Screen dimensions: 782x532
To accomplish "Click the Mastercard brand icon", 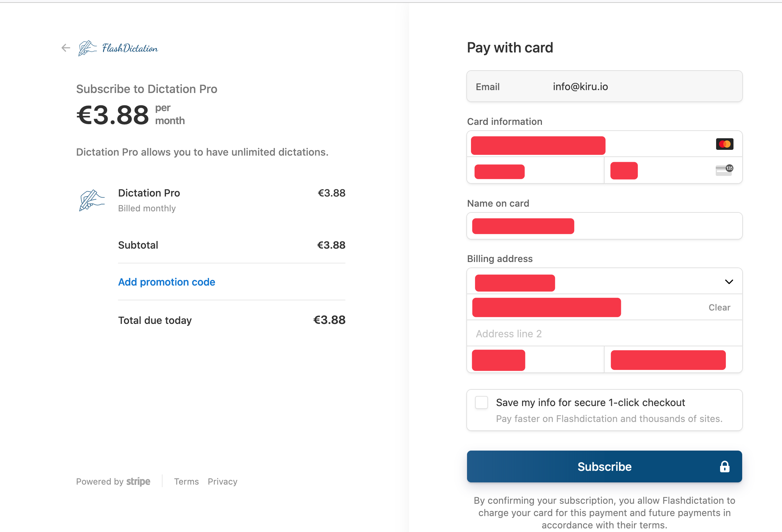I will click(x=724, y=144).
